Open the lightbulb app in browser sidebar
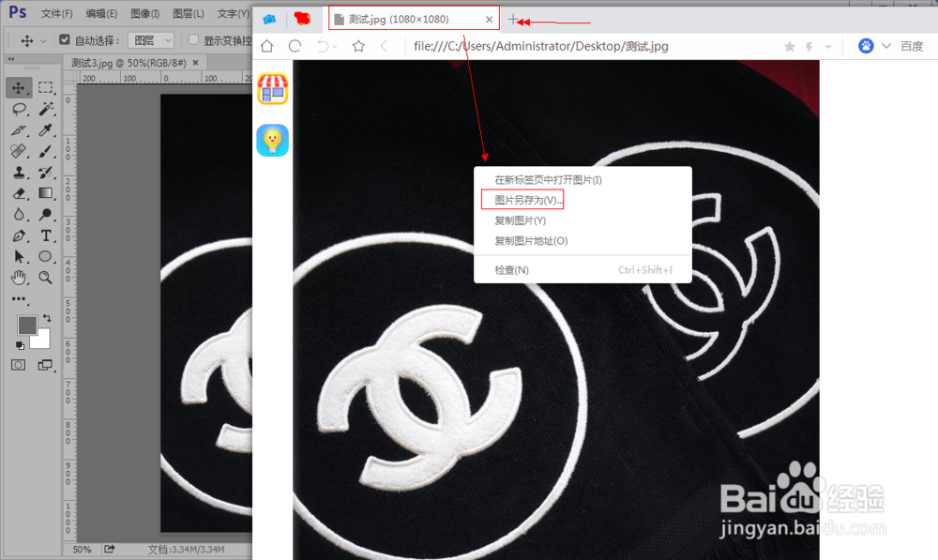Screen dimensions: 938x560 [x=273, y=141]
